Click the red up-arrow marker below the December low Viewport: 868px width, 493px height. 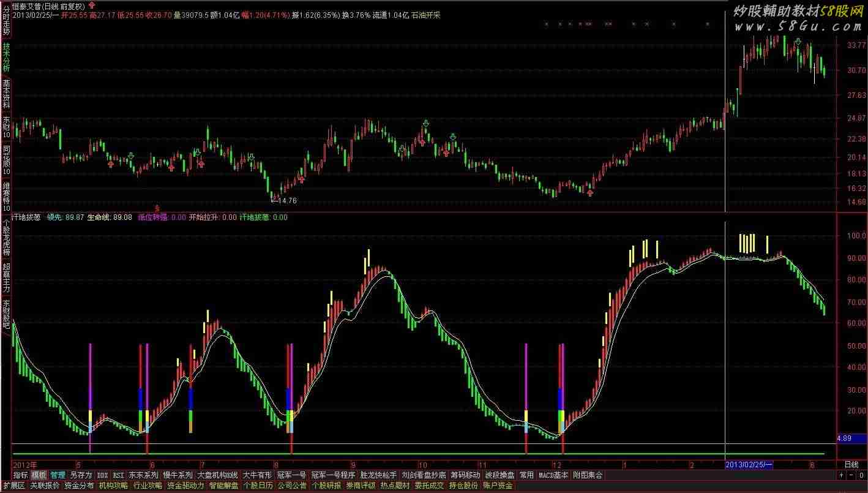(x=590, y=193)
